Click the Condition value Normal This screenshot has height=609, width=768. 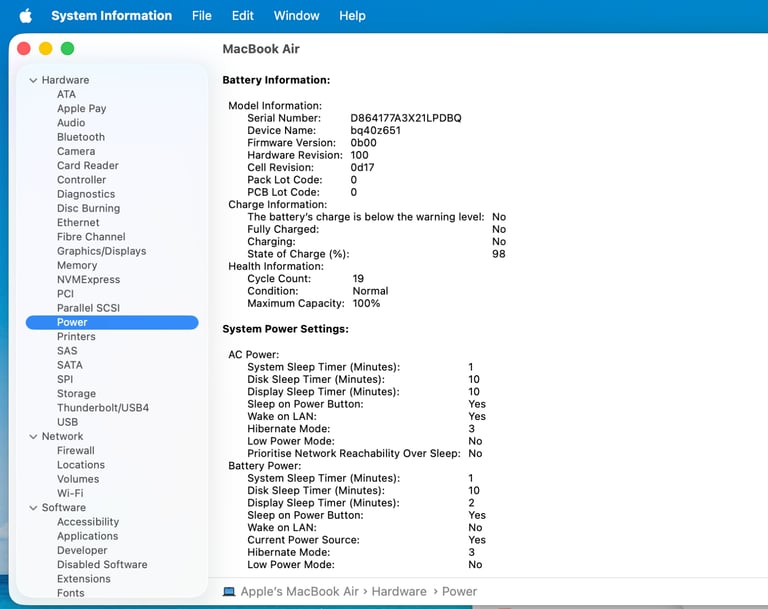coord(370,291)
